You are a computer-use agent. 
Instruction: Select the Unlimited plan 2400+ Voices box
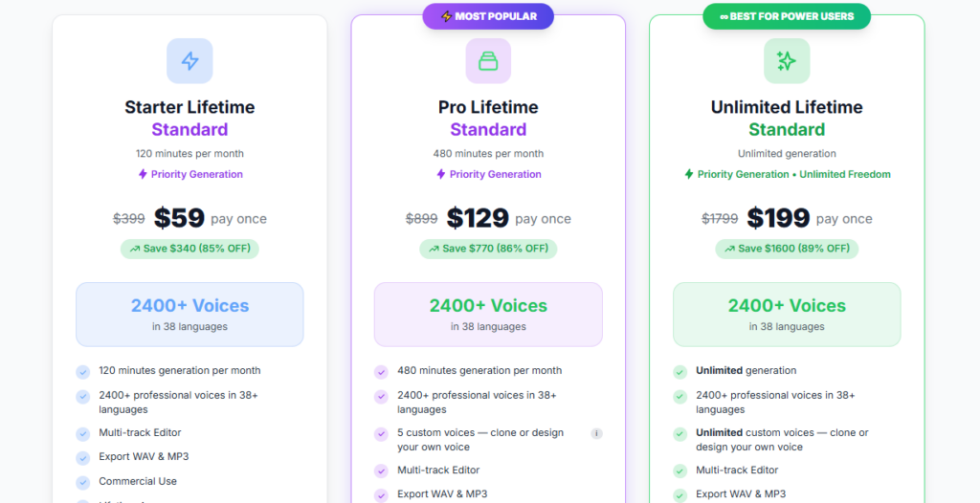click(787, 314)
